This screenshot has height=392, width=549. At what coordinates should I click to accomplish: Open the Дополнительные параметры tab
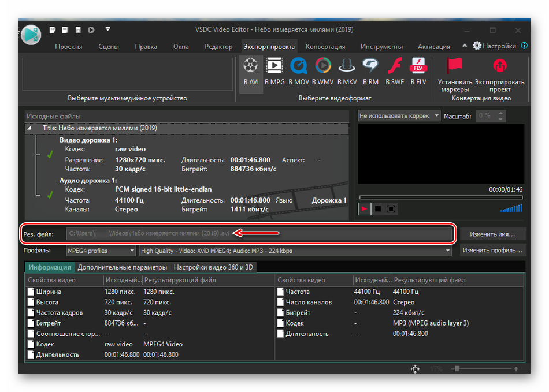pos(123,267)
